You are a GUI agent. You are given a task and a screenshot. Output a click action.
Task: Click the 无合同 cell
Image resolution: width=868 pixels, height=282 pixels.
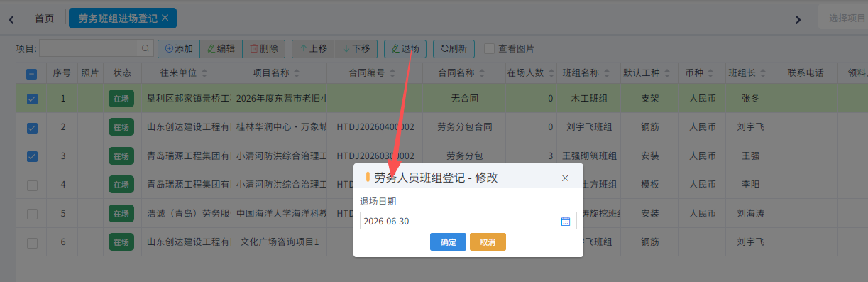pos(464,99)
